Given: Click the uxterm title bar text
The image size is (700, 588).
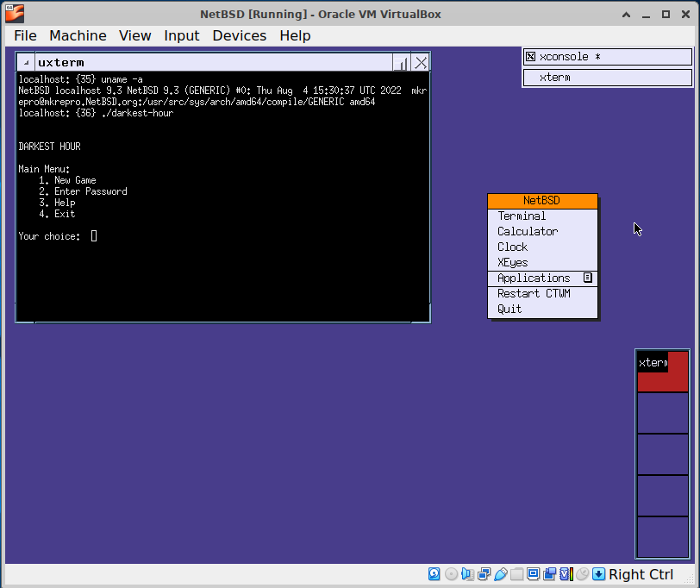Looking at the screenshot, I should click(61, 62).
